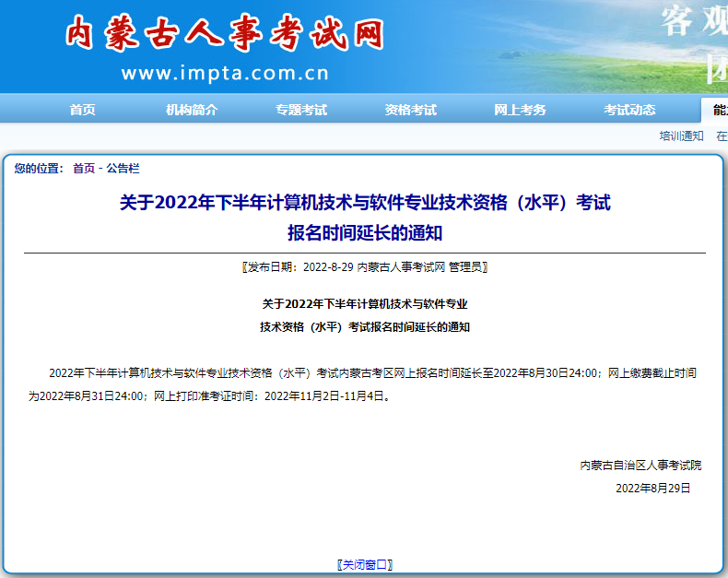This screenshot has height=578, width=728.
Task: Click the 内蒙古人事考试网 site logo
Action: click(x=224, y=35)
